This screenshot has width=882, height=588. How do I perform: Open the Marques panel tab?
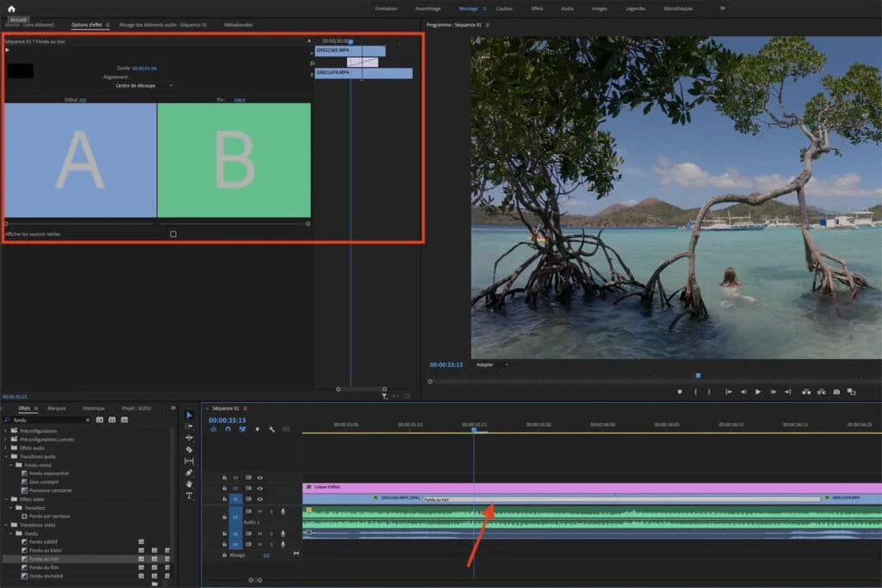pyautogui.click(x=57, y=408)
